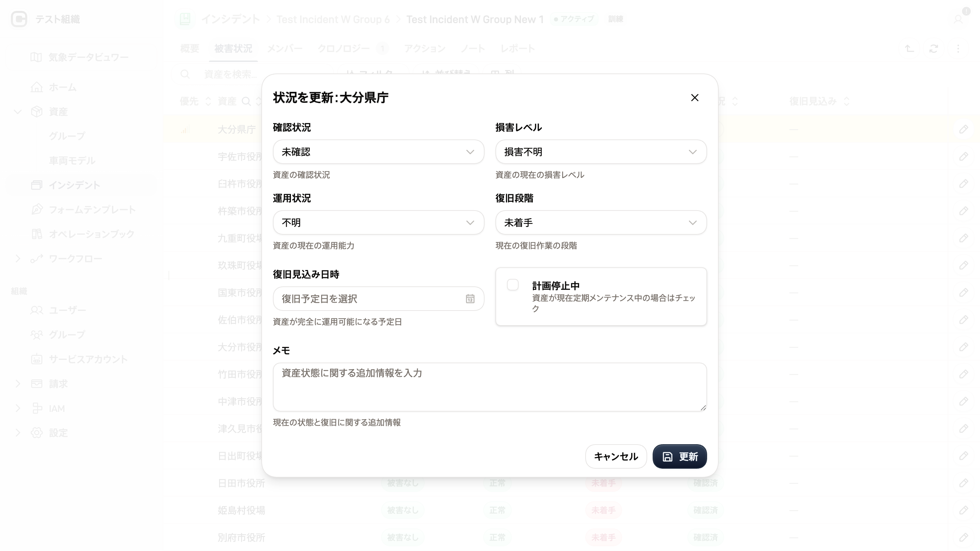This screenshot has width=980, height=551.
Task: Click the edit pencil for 日出町役場 row
Action: (x=963, y=456)
